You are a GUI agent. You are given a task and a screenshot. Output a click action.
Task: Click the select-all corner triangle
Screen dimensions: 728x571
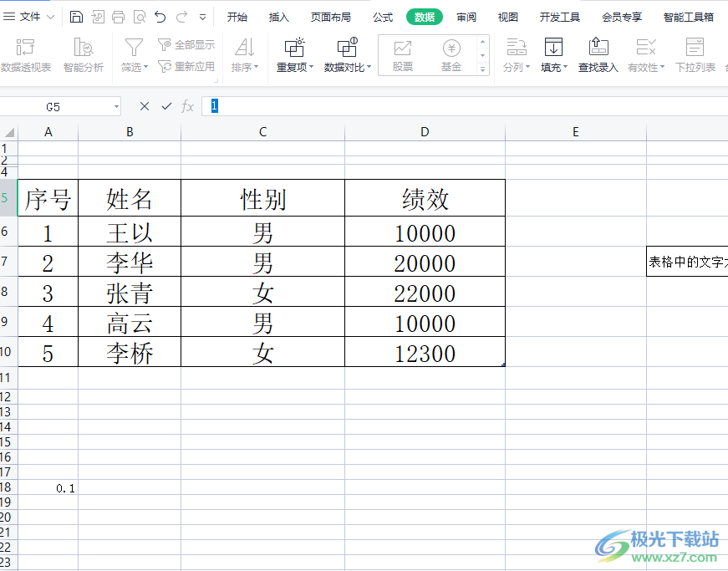[x=9, y=132]
